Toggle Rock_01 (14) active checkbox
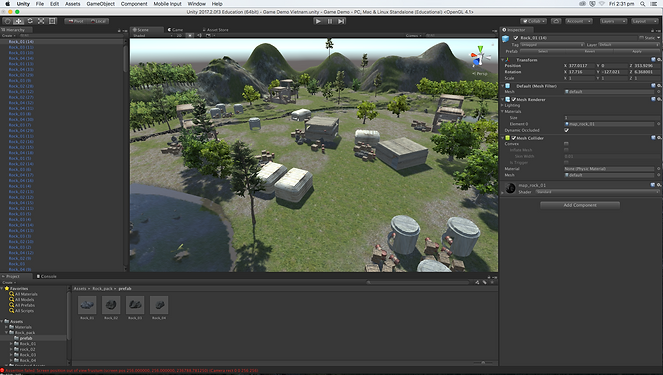 point(515,38)
